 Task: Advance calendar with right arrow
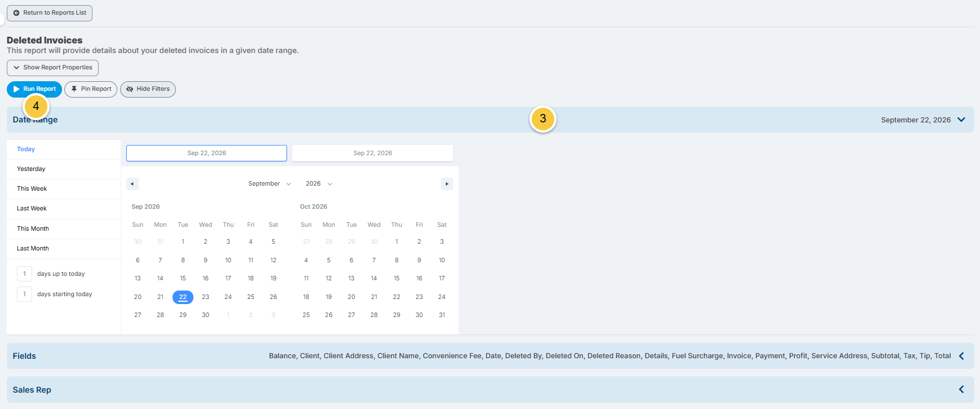coord(447,184)
